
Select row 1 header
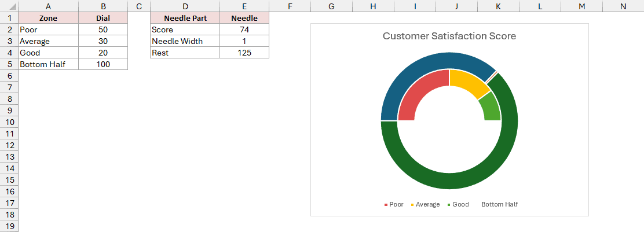click(x=9, y=18)
